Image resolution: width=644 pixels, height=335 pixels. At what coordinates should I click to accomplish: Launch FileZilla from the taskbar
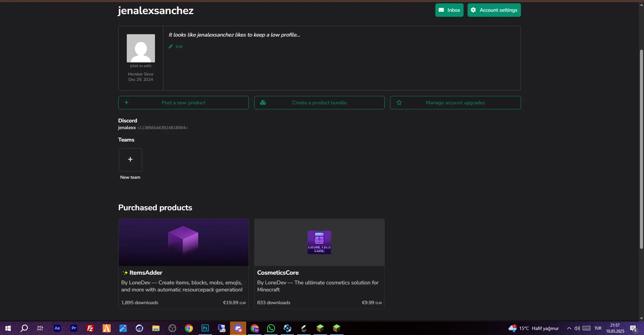[x=90, y=328]
